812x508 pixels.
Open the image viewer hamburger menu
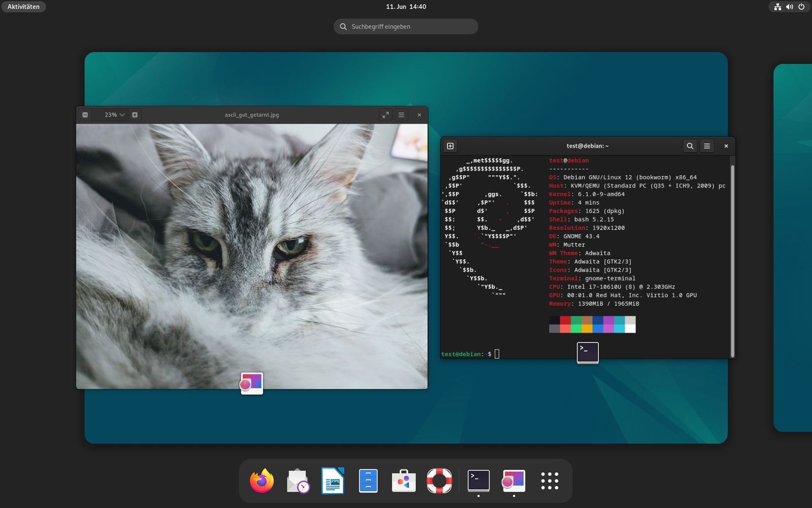[401, 115]
